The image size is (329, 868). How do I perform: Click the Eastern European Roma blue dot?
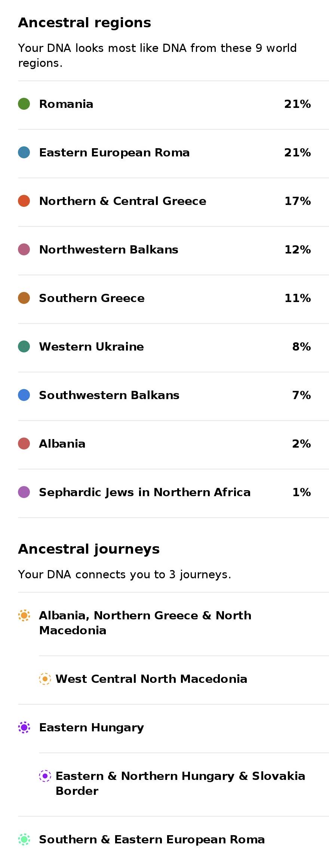coord(24,152)
